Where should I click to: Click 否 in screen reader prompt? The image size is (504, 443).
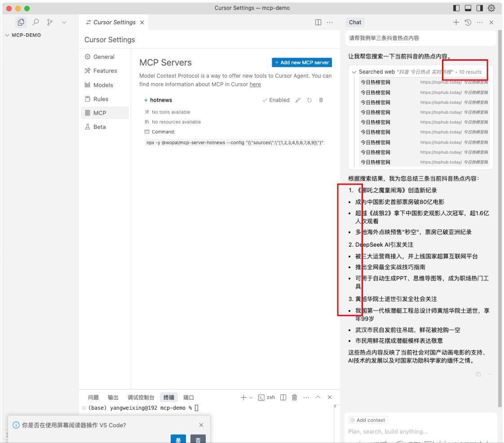(x=198, y=439)
